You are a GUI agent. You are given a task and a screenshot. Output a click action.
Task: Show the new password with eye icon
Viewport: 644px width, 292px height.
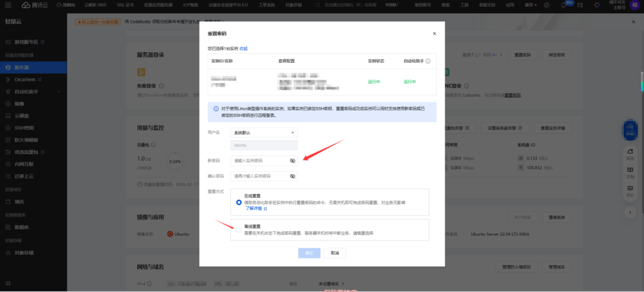click(292, 161)
